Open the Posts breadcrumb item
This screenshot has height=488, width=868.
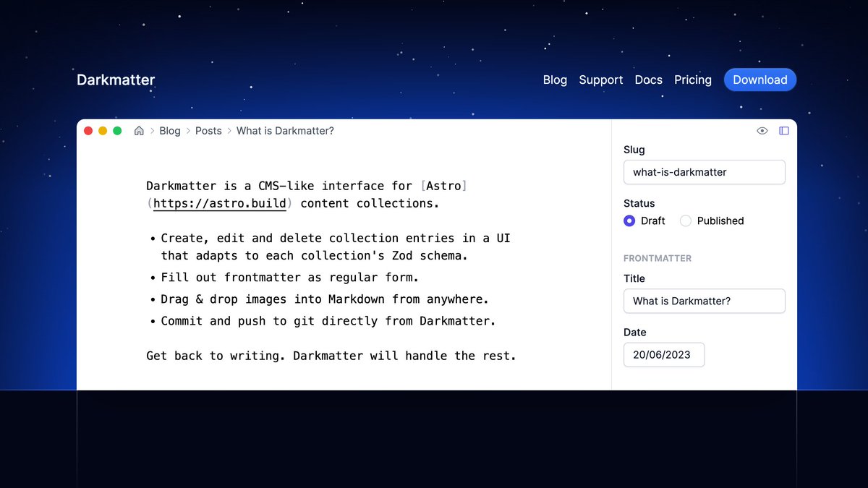(x=208, y=131)
